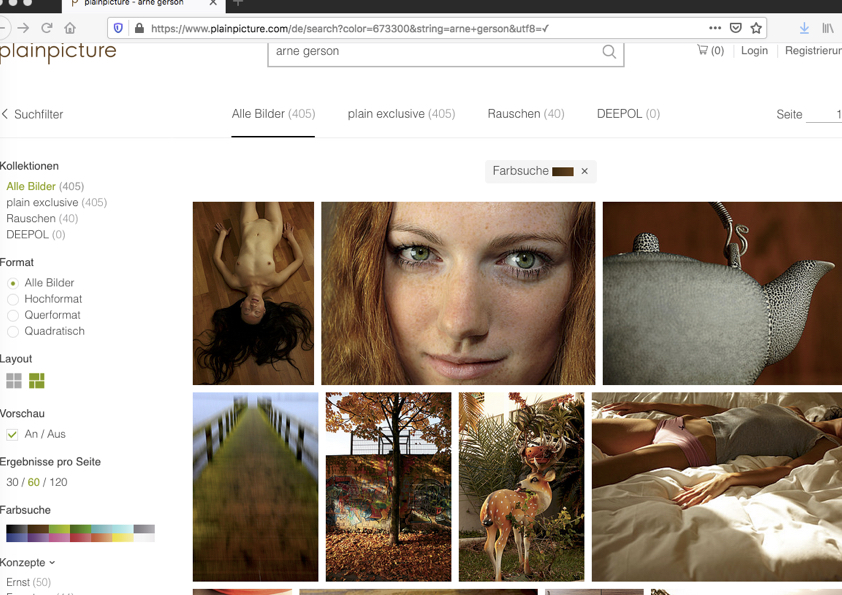Pick the lime green color swatch
The width and height of the screenshot is (842, 595).
(x=60, y=529)
